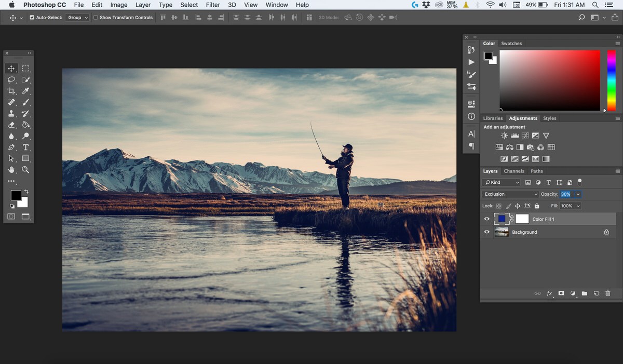Open the Filter menu
Image resolution: width=623 pixels, height=364 pixels.
point(213,5)
